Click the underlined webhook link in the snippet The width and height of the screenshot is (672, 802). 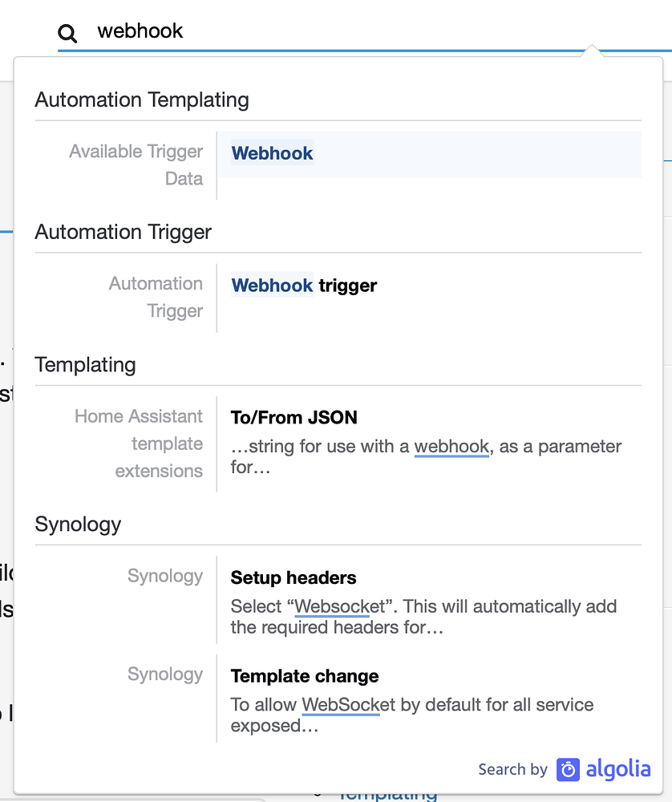coord(451,447)
